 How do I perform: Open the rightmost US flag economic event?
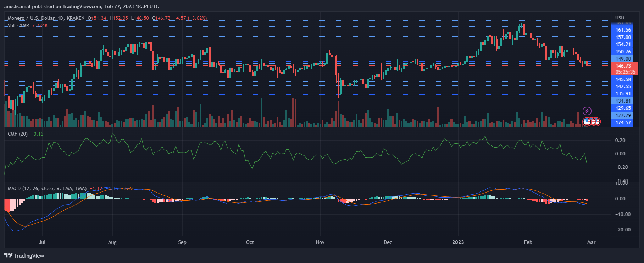point(596,121)
